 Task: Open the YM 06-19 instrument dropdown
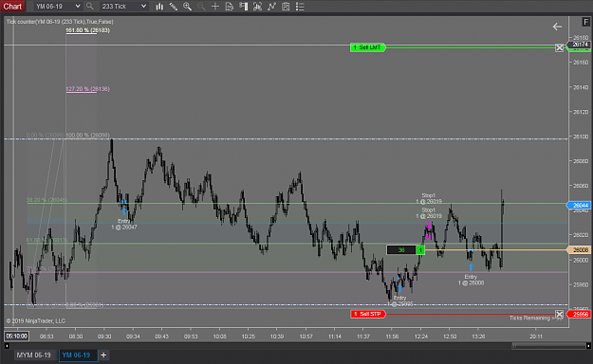point(58,7)
